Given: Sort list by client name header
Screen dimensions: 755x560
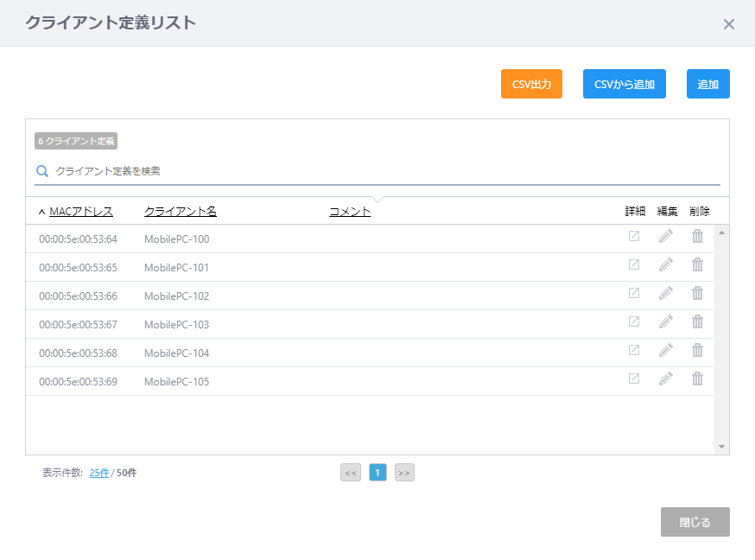Looking at the screenshot, I should (x=180, y=212).
